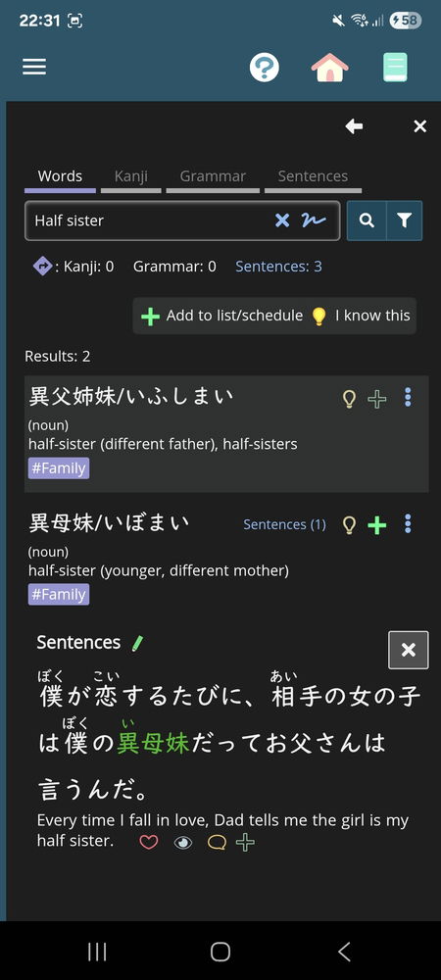
Task: Tap the question mark help icon
Action: 265,67
